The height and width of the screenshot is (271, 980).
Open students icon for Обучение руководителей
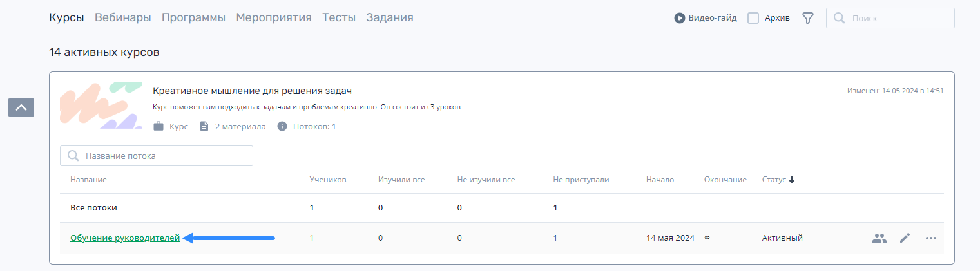879,238
